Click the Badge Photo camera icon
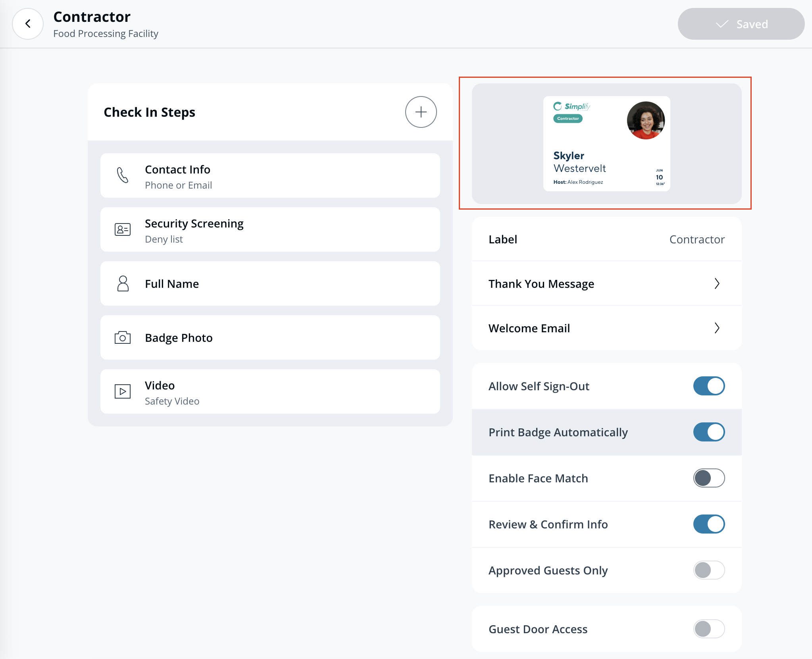The width and height of the screenshot is (812, 659). pos(123,337)
